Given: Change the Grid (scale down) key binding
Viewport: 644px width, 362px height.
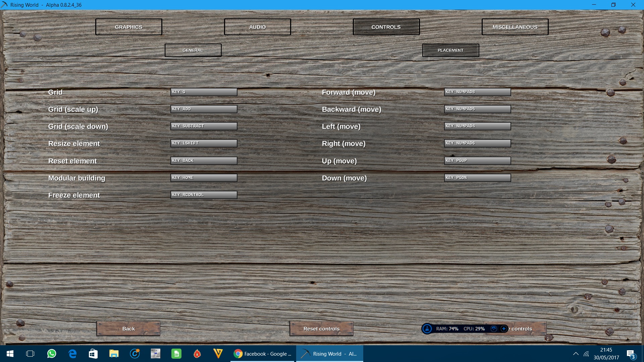Looking at the screenshot, I should click(x=204, y=126).
